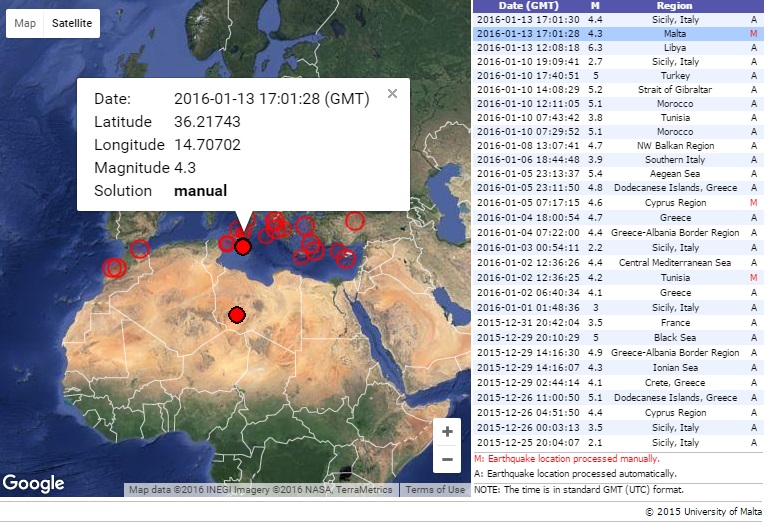Select the Strait of Gibraltar row
772x522 pixels.
(x=612, y=90)
